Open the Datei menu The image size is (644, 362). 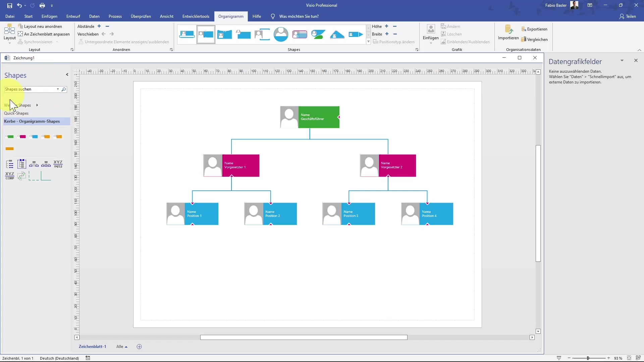coord(10,16)
